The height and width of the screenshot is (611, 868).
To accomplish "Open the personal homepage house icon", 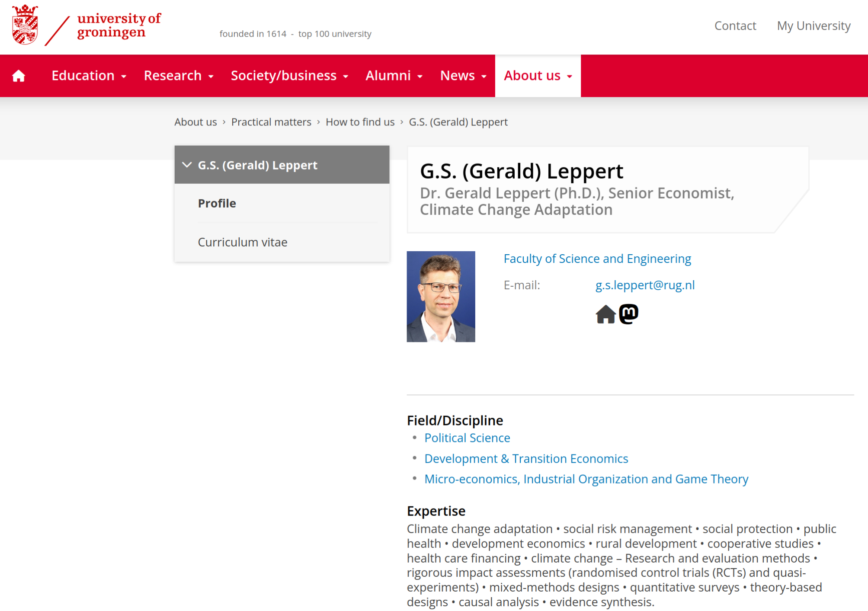I will coord(605,314).
